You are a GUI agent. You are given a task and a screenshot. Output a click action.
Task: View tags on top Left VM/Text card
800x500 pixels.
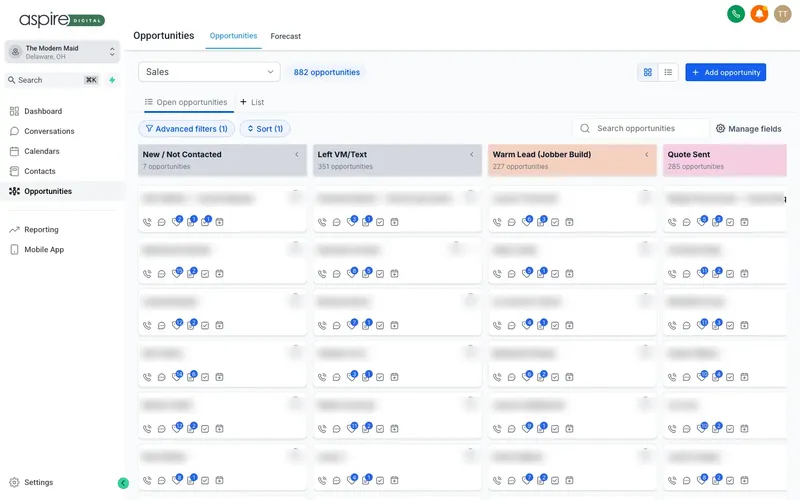coord(352,221)
